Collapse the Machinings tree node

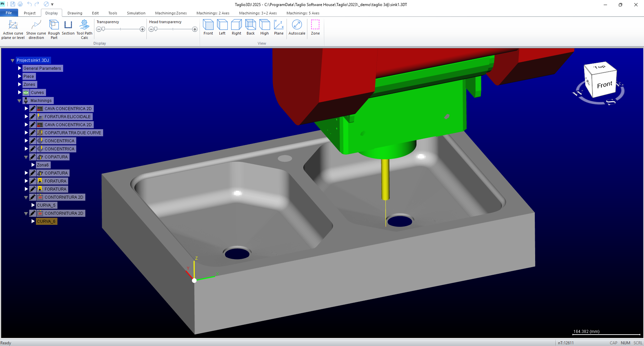click(19, 101)
